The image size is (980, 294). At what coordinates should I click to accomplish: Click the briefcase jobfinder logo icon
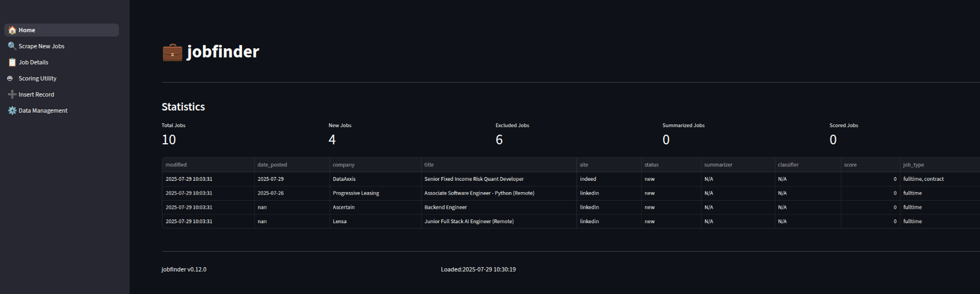tap(172, 52)
